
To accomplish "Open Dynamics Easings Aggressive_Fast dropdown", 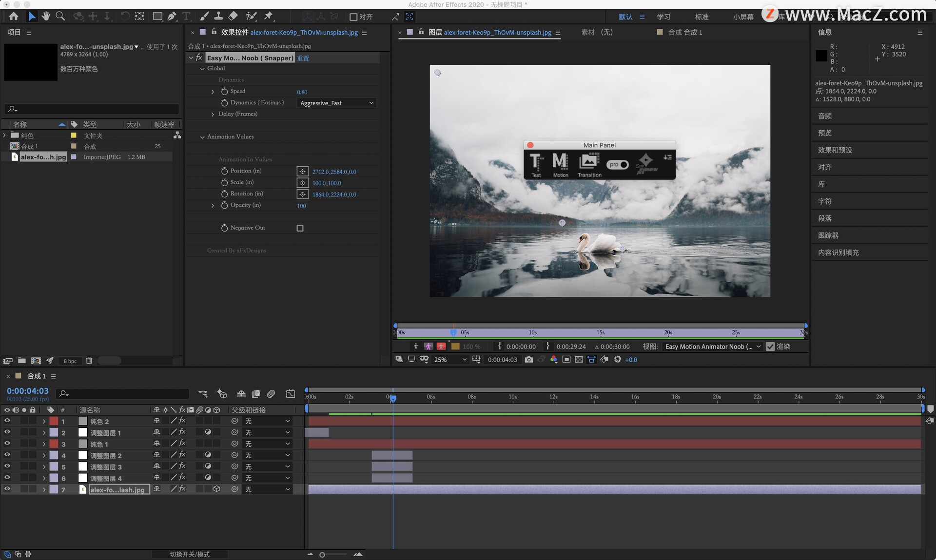I will 336,103.
